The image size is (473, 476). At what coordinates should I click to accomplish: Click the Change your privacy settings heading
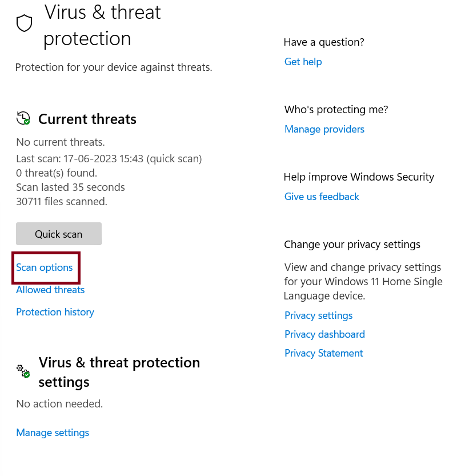click(352, 245)
